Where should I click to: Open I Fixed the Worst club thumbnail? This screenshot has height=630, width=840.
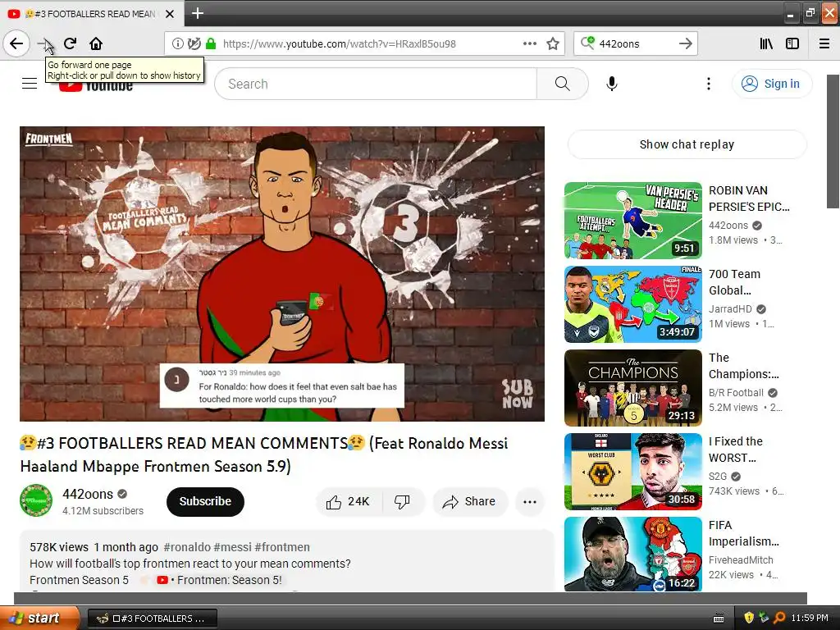[633, 472]
